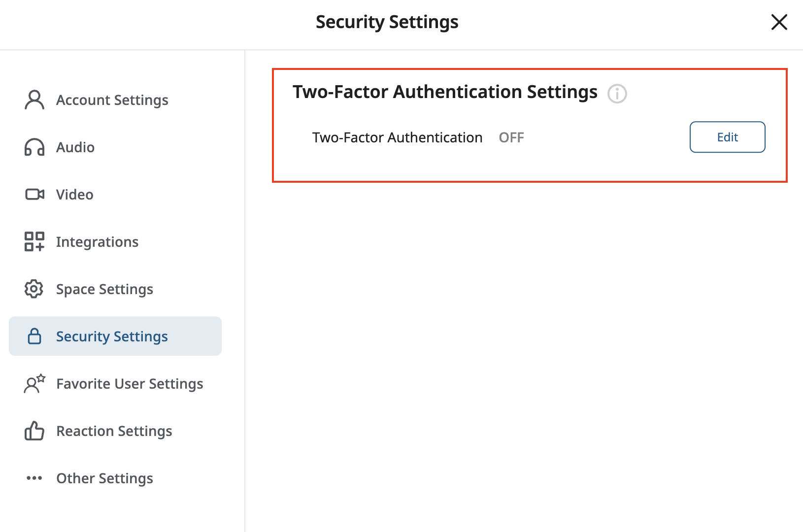803x532 pixels.
Task: Show info about Two-Factor Authentication Settings
Action: [x=617, y=93]
